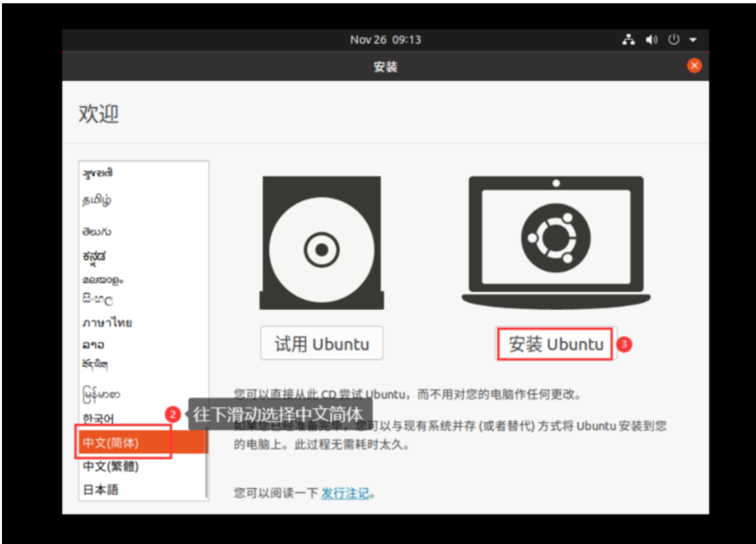Open the clock showing Nov 26 09:13

[x=385, y=39]
